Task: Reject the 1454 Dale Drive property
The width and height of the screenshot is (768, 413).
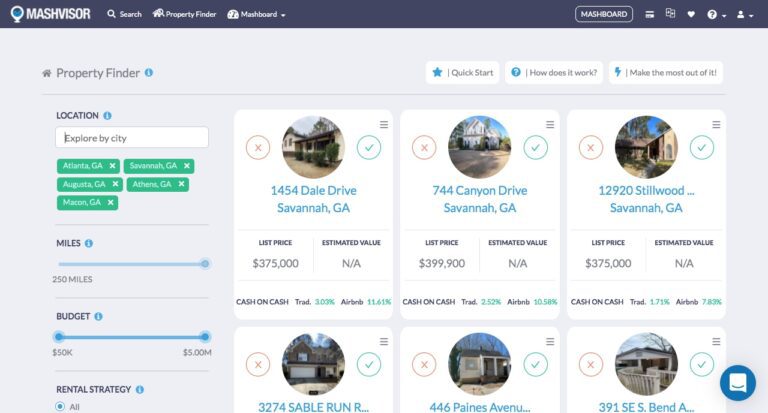Action: point(258,147)
